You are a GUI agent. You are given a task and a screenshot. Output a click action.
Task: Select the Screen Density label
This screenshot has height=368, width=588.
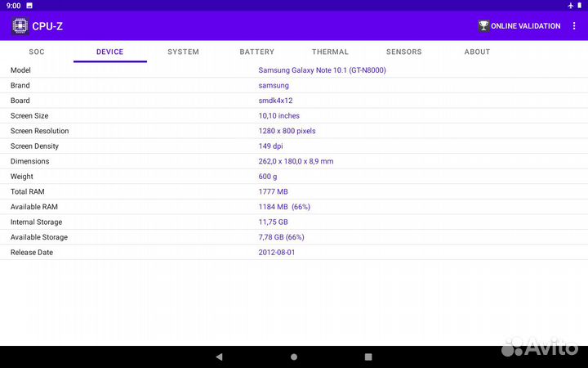tap(34, 146)
